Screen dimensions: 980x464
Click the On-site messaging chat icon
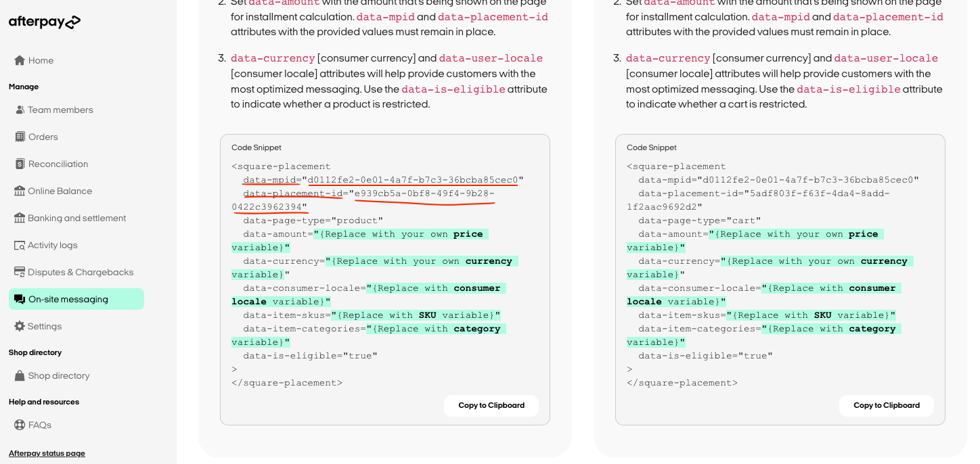point(20,299)
